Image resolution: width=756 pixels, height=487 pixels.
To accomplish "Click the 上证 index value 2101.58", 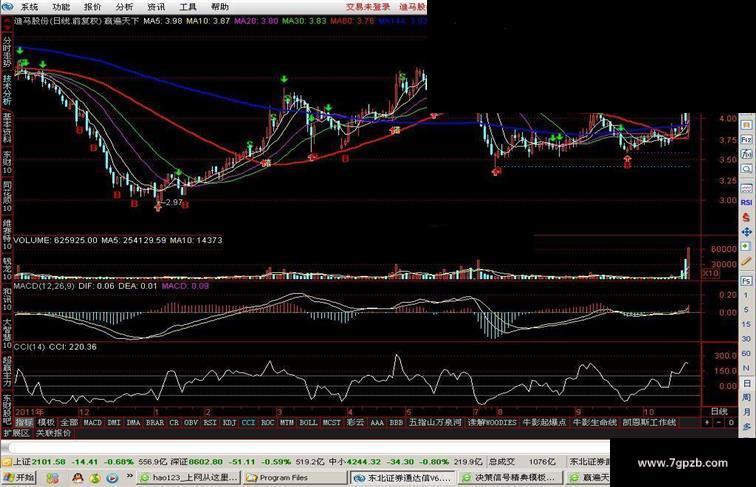I will tap(49, 461).
